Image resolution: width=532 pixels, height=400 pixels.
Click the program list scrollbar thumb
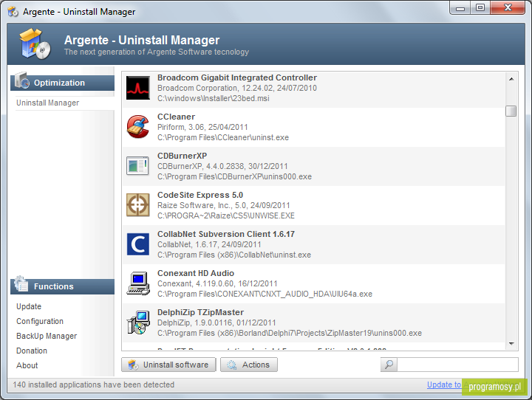tap(511, 111)
